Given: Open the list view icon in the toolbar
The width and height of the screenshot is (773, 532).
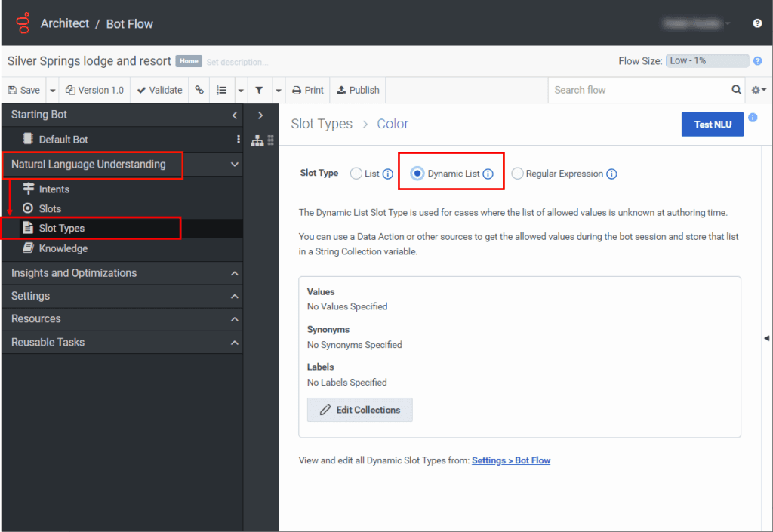Looking at the screenshot, I should 221,89.
